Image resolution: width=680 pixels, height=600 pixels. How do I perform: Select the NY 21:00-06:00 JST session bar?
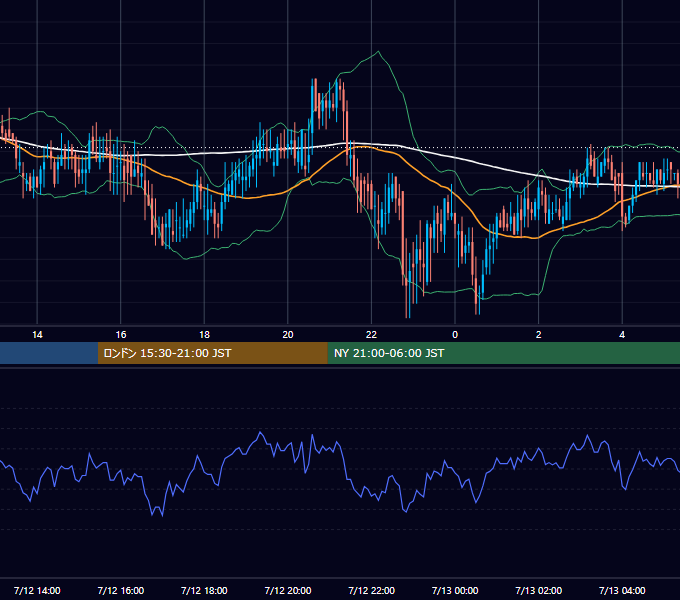[503, 353]
